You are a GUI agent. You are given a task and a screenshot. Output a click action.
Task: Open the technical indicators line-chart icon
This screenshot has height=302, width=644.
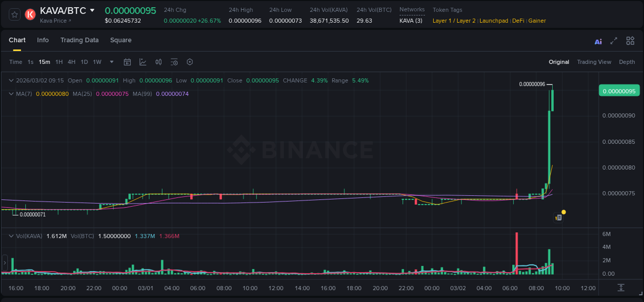pos(143,62)
